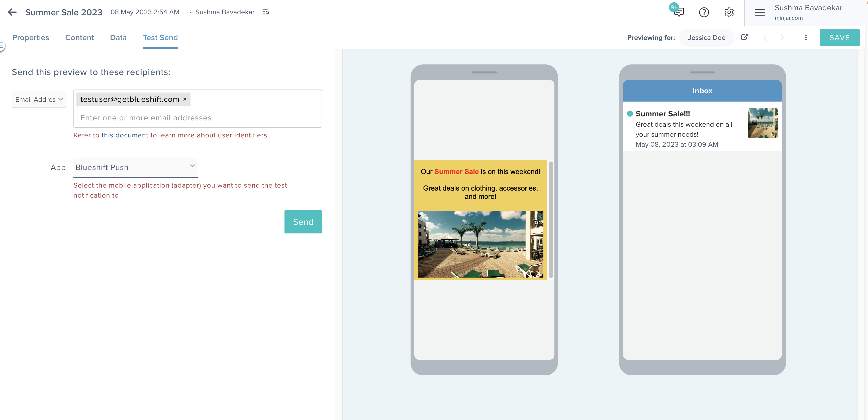Open the Email Address identifier dropdown

click(39, 100)
